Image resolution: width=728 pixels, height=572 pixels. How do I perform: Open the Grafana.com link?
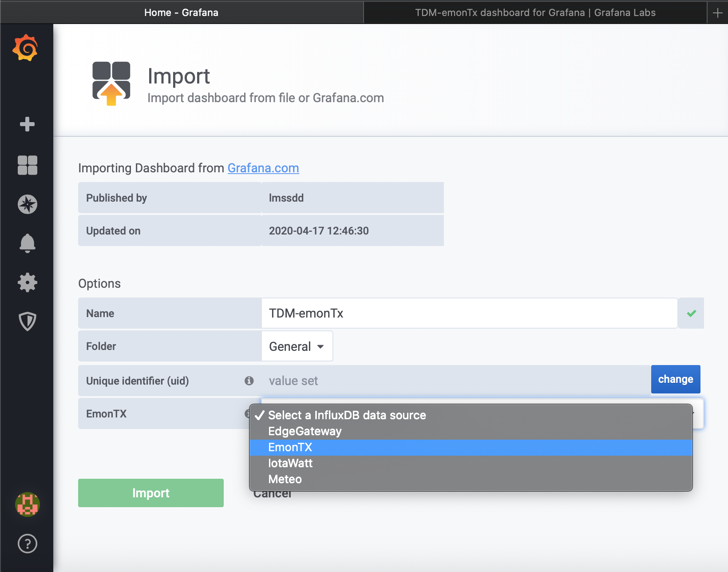pyautogui.click(x=263, y=168)
